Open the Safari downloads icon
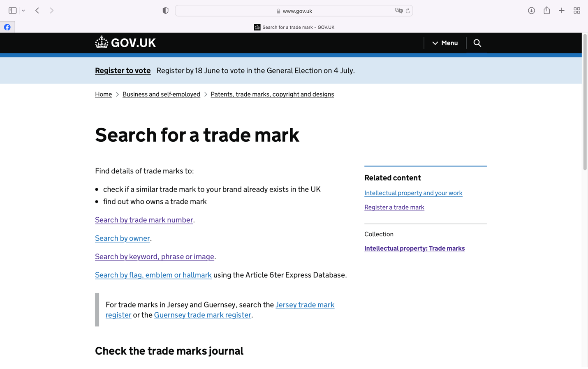This screenshot has height=369, width=588. click(531, 11)
